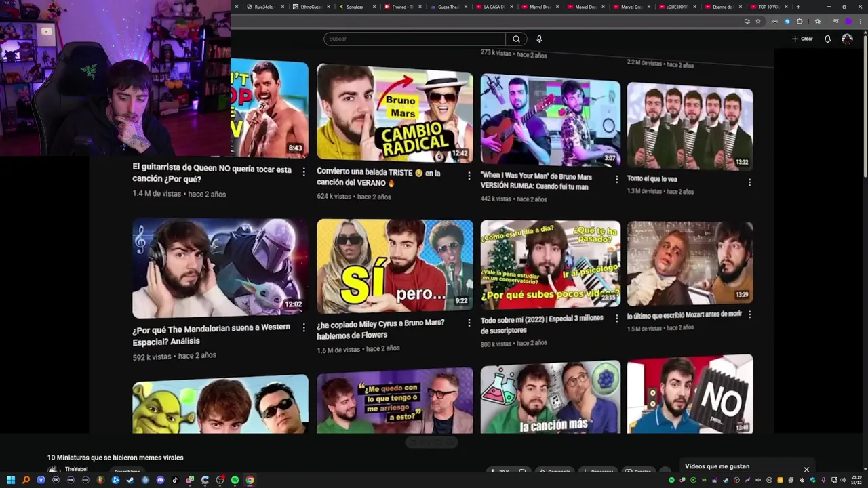
Task: Open options for 'Tonto el que lo vea'
Action: pos(749,182)
